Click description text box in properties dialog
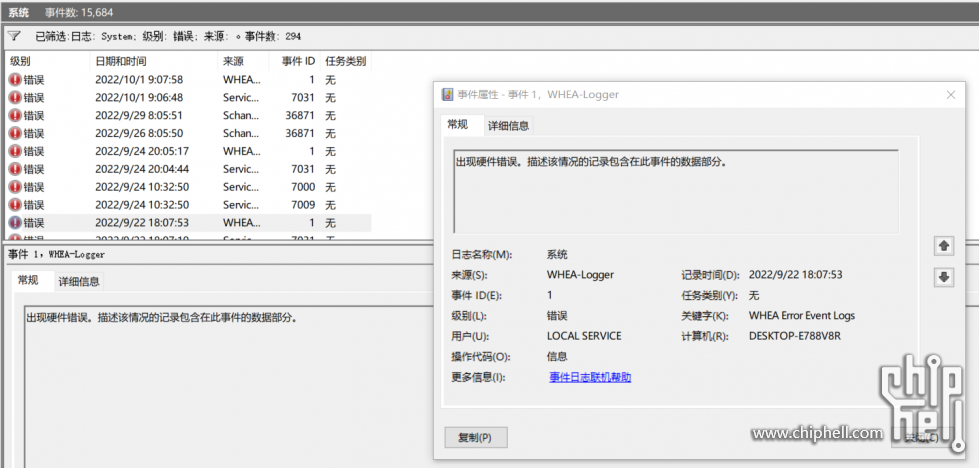This screenshot has height=468, width=979. 676,192
